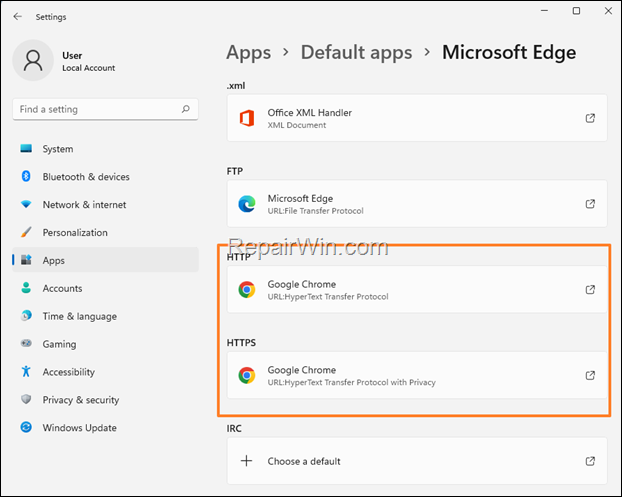The height and width of the screenshot is (497, 622).
Task: Open external-link icon on HTTP Google Chrome row
Action: tap(590, 290)
